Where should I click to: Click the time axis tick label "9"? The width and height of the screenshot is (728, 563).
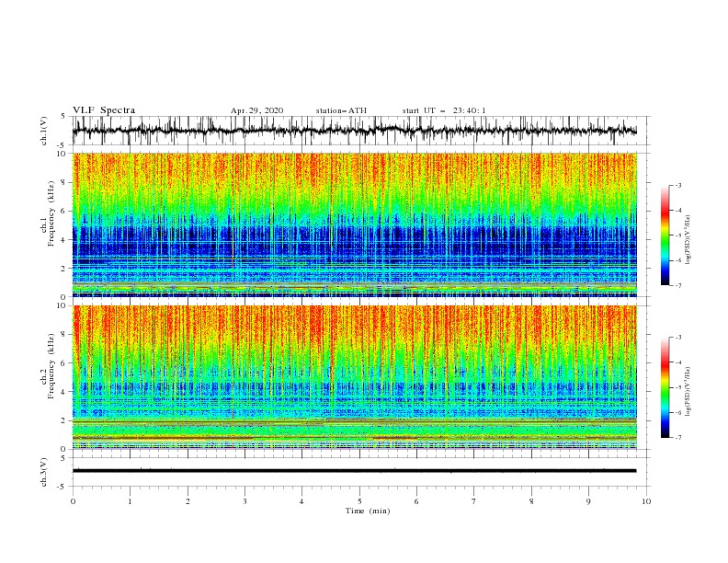588,501
